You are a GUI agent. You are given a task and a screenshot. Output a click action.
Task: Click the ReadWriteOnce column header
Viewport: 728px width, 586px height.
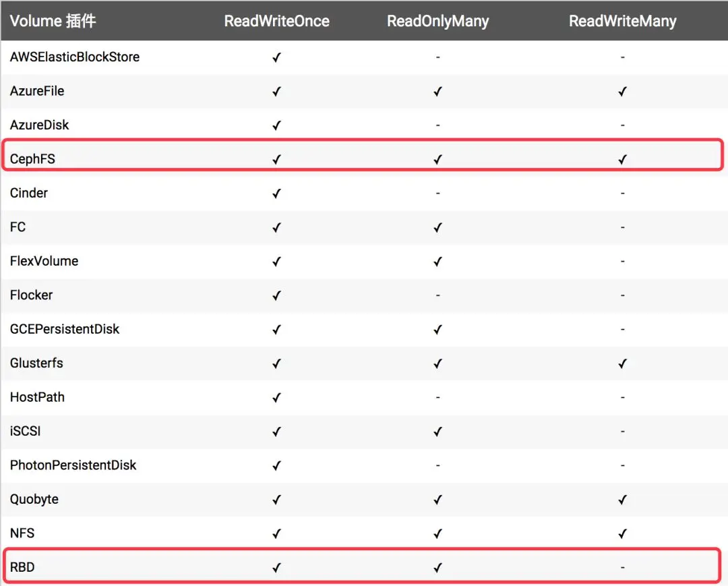277,21
